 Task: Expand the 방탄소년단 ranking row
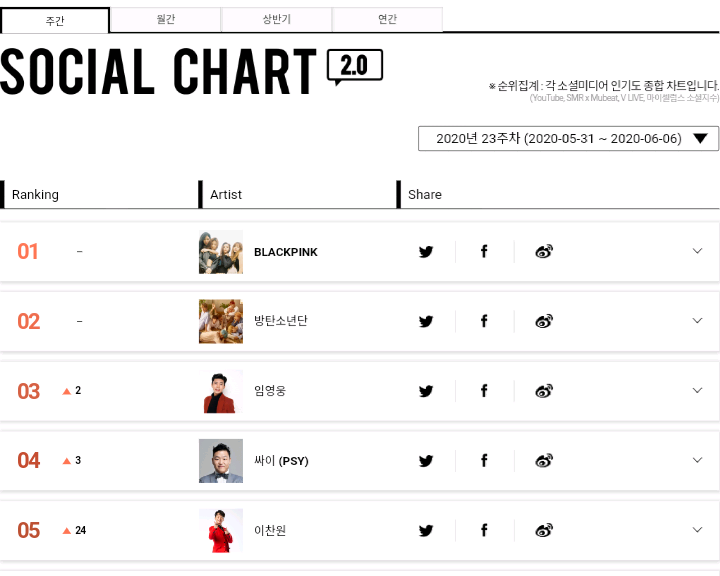698,321
